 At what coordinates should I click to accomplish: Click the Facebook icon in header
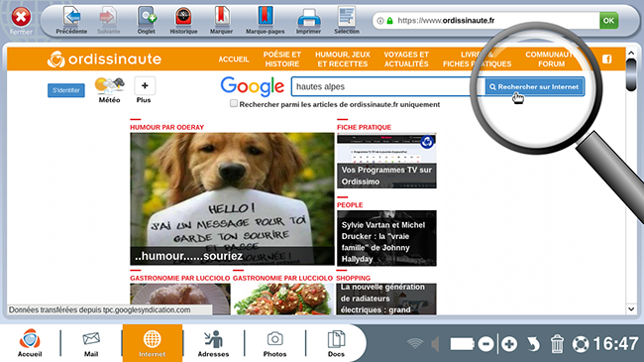[607, 60]
